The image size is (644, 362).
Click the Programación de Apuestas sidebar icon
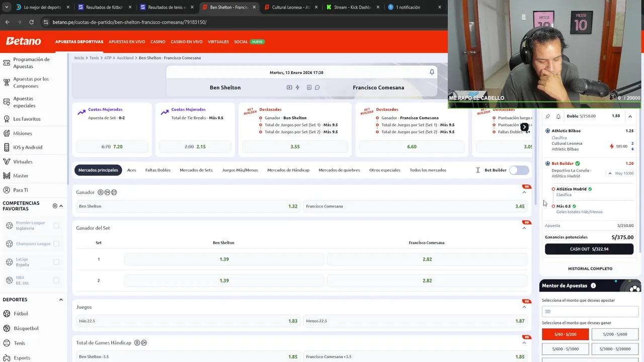click(x=7, y=63)
